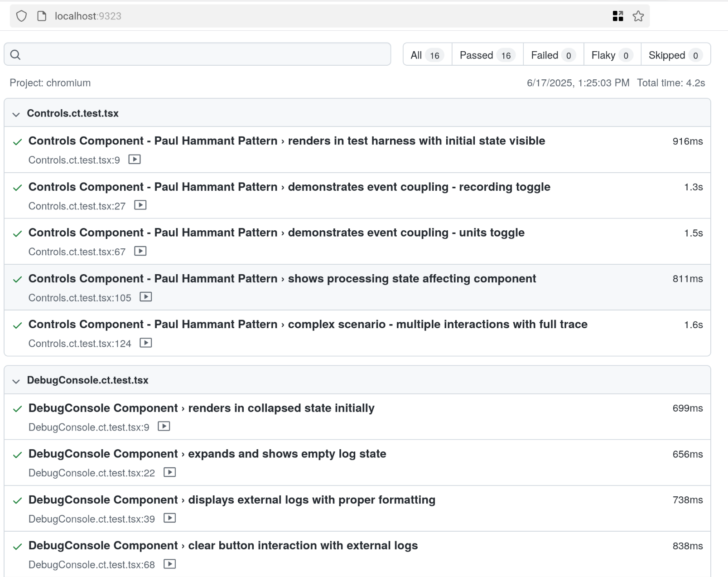Open trace icon for Controls.ct.test.tsx:67
The image size is (728, 577).
(140, 251)
